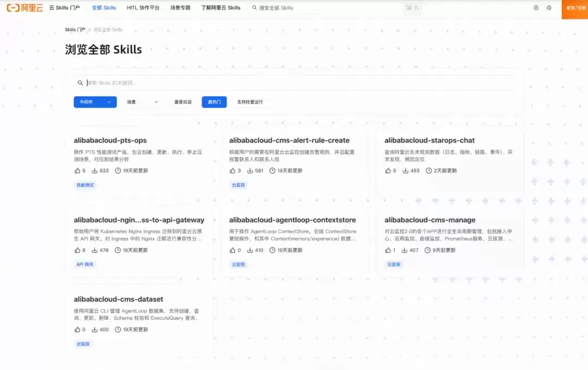Toggle the 支持托管运行 filter

click(x=250, y=102)
